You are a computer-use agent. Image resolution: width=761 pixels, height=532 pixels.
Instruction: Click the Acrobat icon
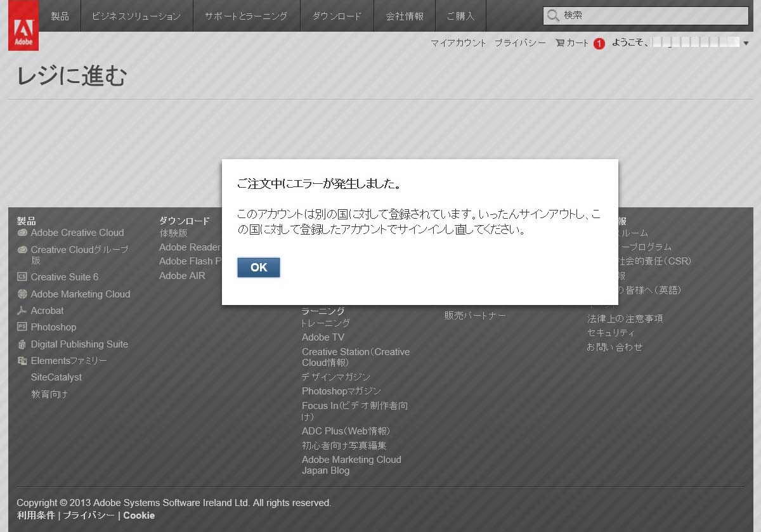coord(22,311)
